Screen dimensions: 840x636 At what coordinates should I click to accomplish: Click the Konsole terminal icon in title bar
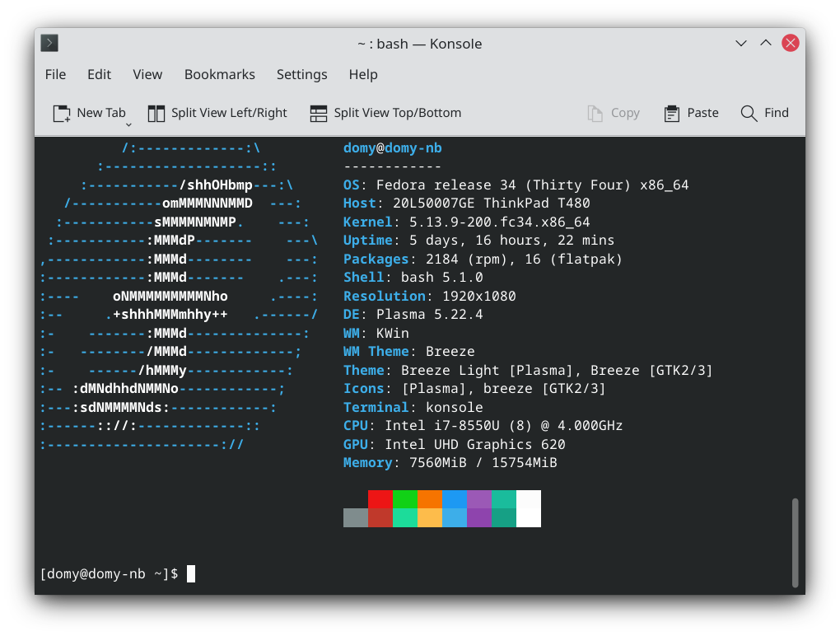[49, 43]
